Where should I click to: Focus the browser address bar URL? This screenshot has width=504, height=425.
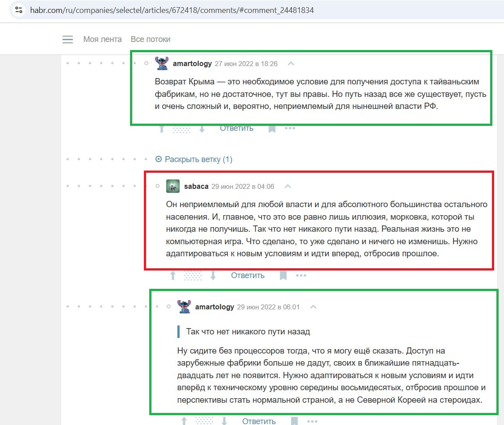(x=172, y=10)
